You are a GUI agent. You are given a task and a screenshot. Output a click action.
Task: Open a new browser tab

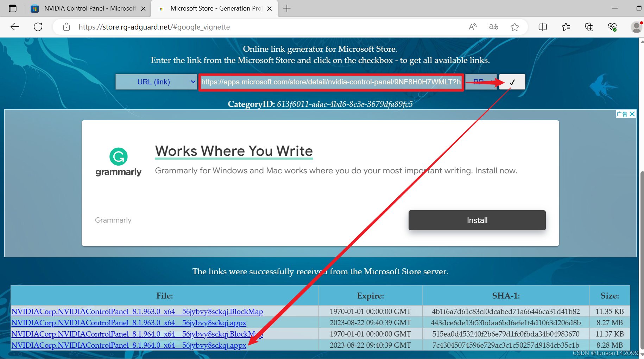coord(287,8)
